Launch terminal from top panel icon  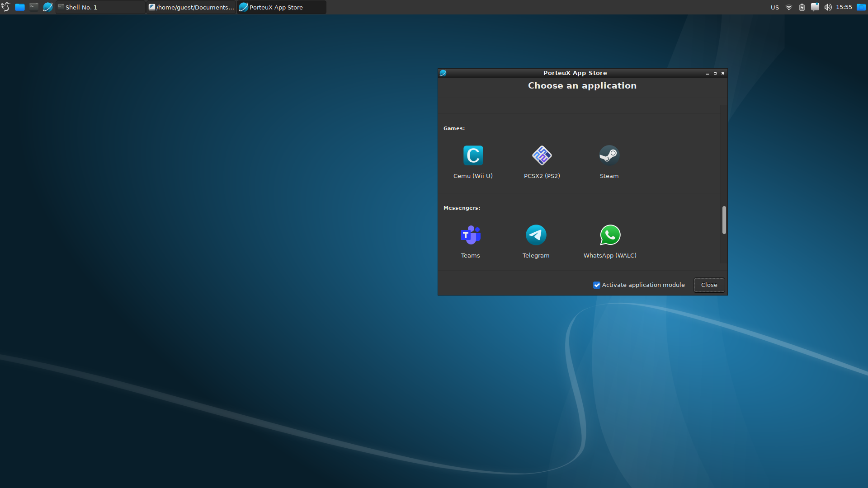pyautogui.click(x=34, y=7)
